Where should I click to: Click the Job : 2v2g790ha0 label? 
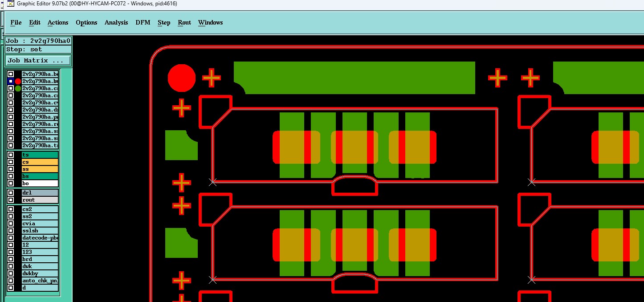pos(38,41)
